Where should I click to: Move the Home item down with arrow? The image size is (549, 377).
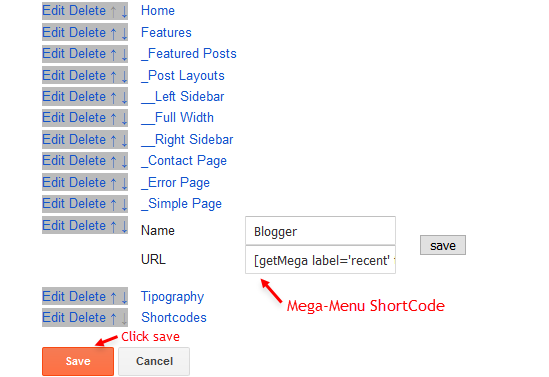(x=124, y=12)
